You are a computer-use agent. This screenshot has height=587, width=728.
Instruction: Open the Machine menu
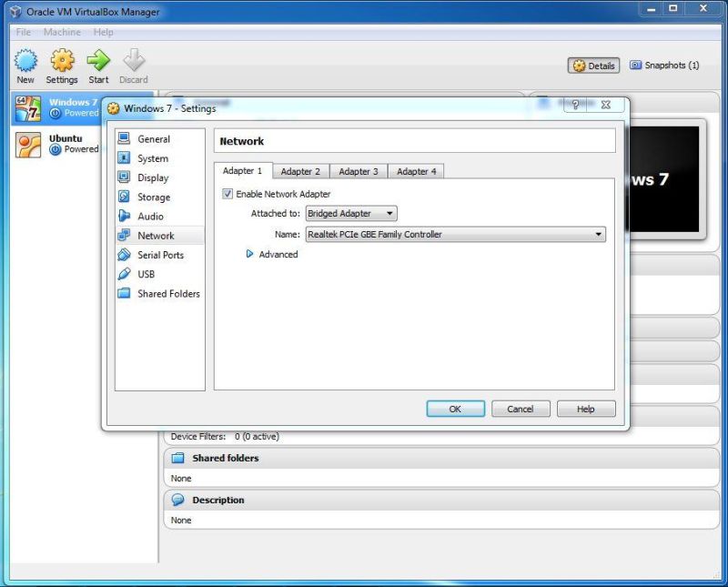pos(61,32)
